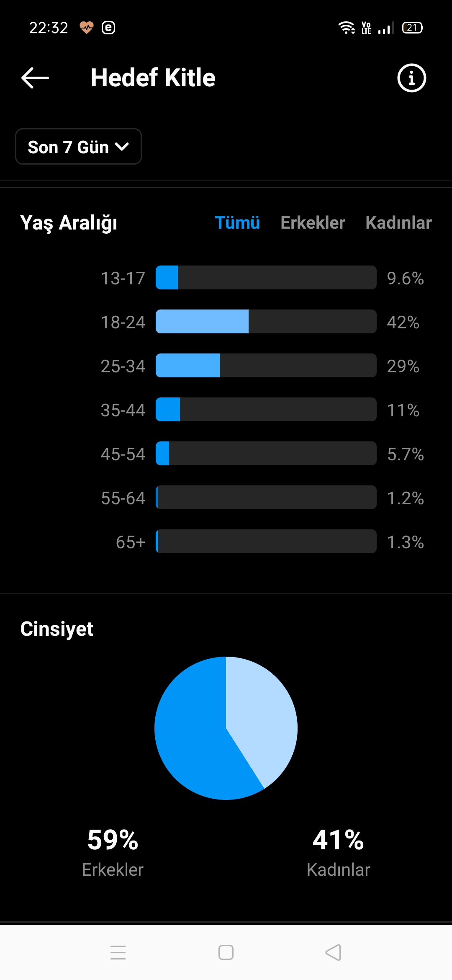The image size is (452, 980).
Task: Tap the Wi-Fi status icon
Action: point(347,28)
